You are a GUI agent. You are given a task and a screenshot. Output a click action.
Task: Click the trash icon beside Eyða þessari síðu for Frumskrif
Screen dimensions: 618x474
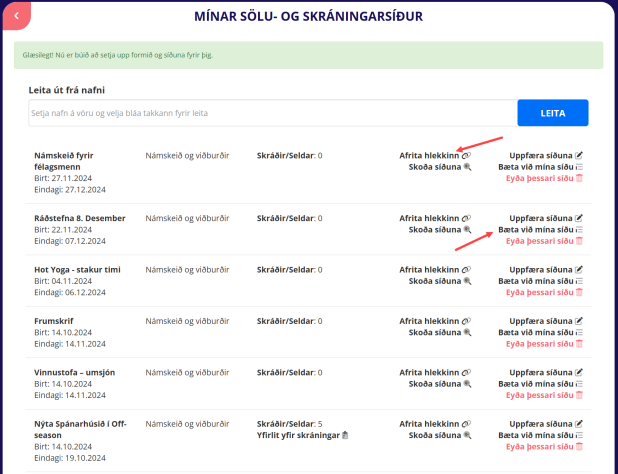(x=580, y=344)
